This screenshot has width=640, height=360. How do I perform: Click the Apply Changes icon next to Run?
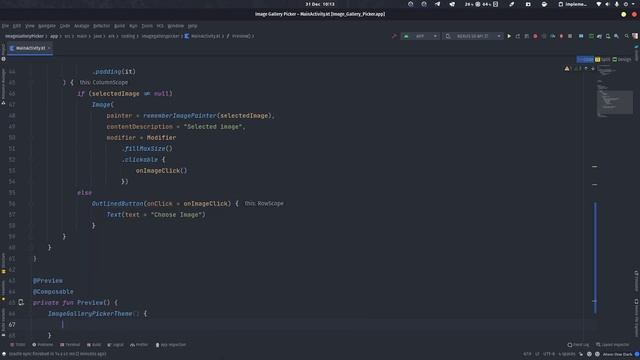pos(518,36)
